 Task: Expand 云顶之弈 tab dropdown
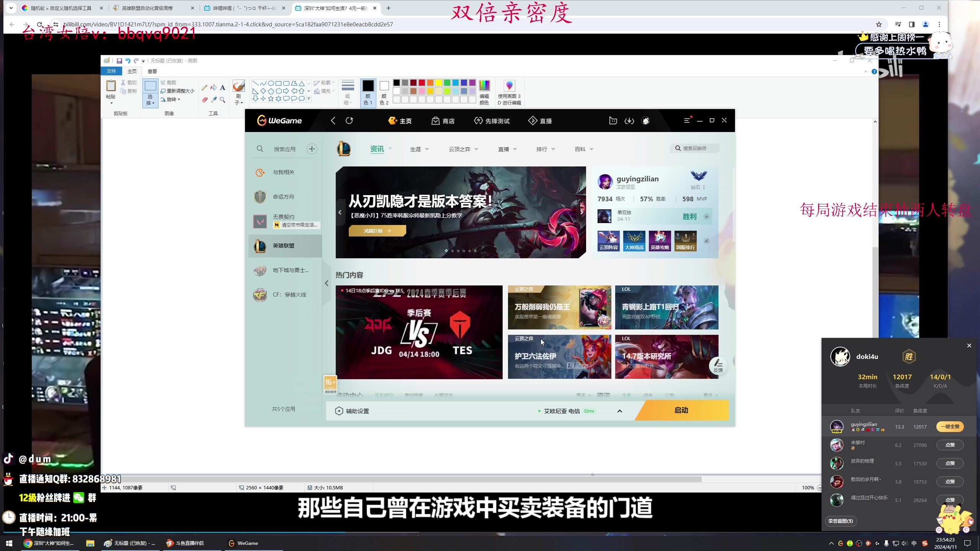tap(476, 150)
